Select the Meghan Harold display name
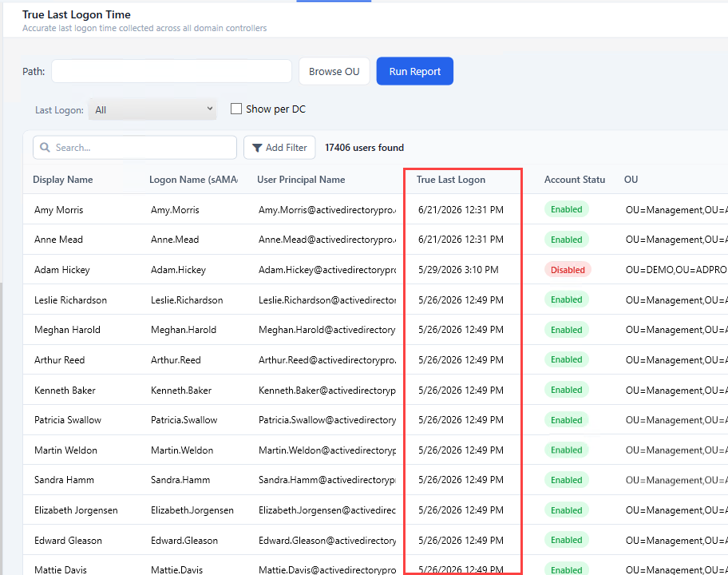 pyautogui.click(x=67, y=330)
